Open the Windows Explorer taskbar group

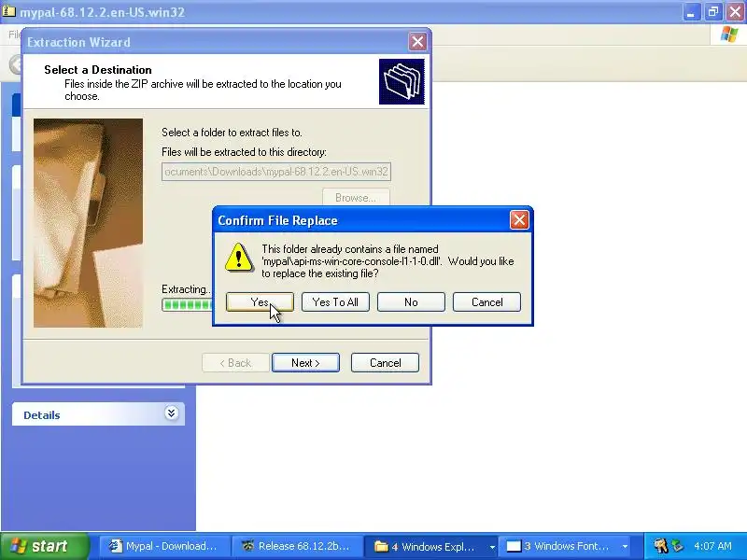click(429, 546)
